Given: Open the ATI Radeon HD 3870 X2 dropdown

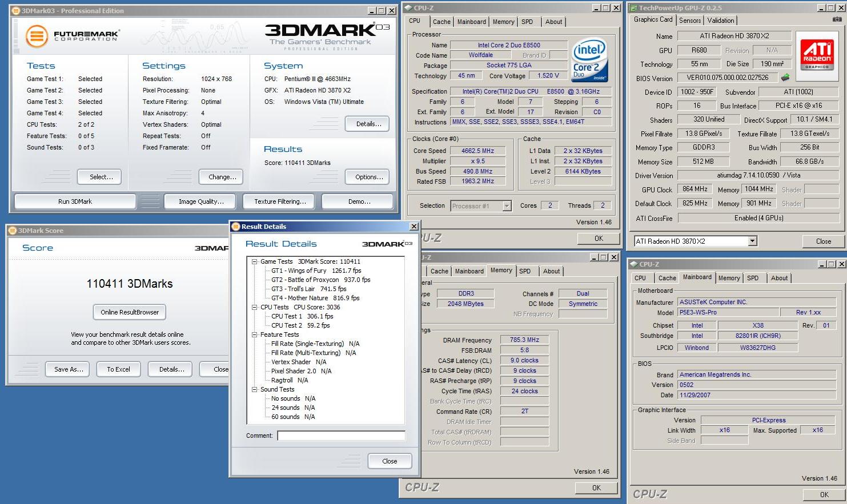Looking at the screenshot, I should click(752, 241).
